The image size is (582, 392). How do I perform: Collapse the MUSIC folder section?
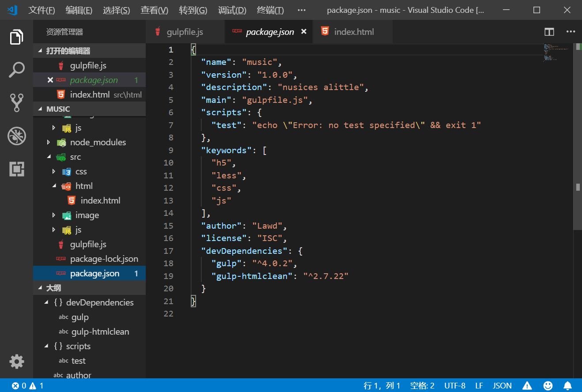[41, 109]
